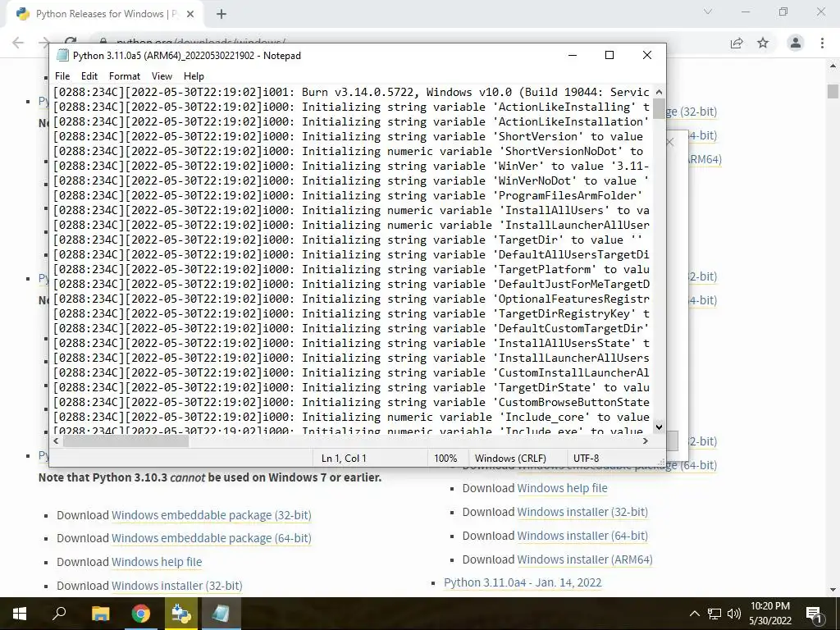Open the Notepad View menu
The width and height of the screenshot is (840, 630).
point(162,76)
